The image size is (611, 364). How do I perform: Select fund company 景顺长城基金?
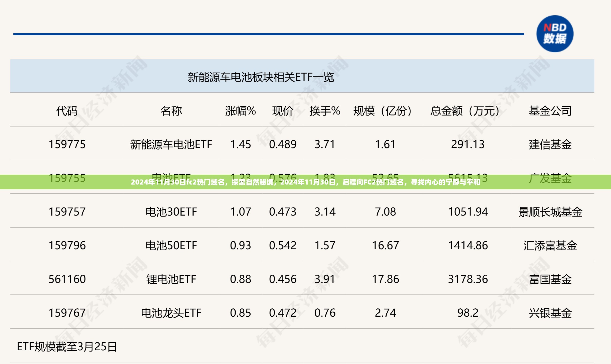click(550, 212)
